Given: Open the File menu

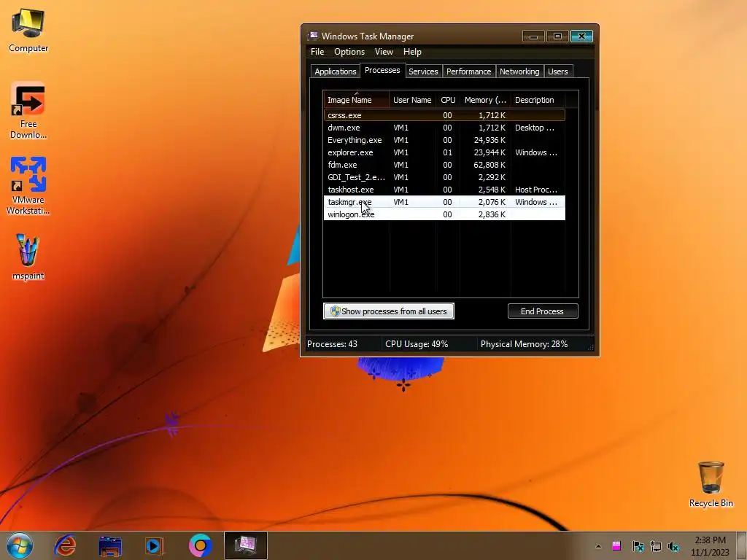Looking at the screenshot, I should tap(317, 52).
